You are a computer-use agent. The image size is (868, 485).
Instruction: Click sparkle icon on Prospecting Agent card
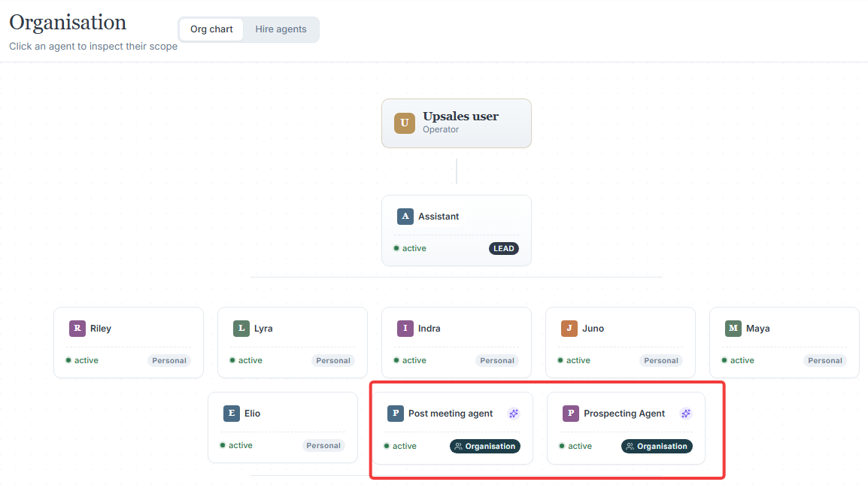pos(686,414)
